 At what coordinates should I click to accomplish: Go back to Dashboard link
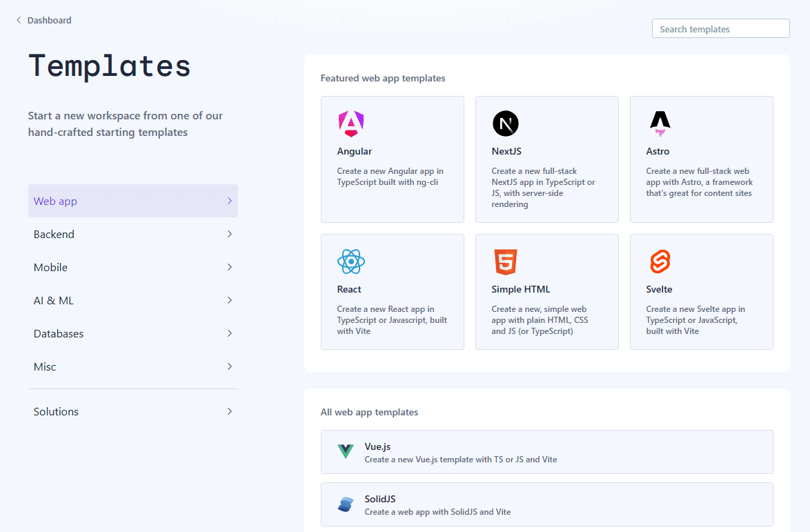tap(49, 20)
